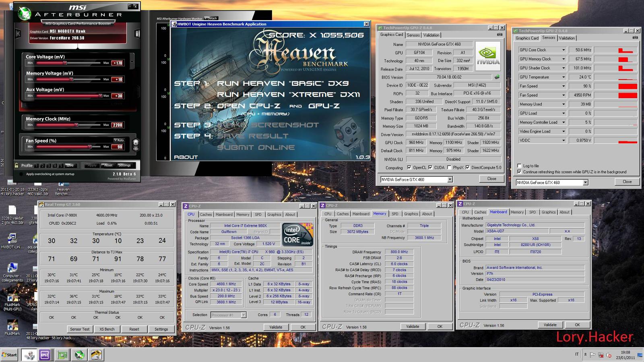Click the Heaven benchmark robot taskbar icon
This screenshot has width=644, height=362.
tap(29, 355)
